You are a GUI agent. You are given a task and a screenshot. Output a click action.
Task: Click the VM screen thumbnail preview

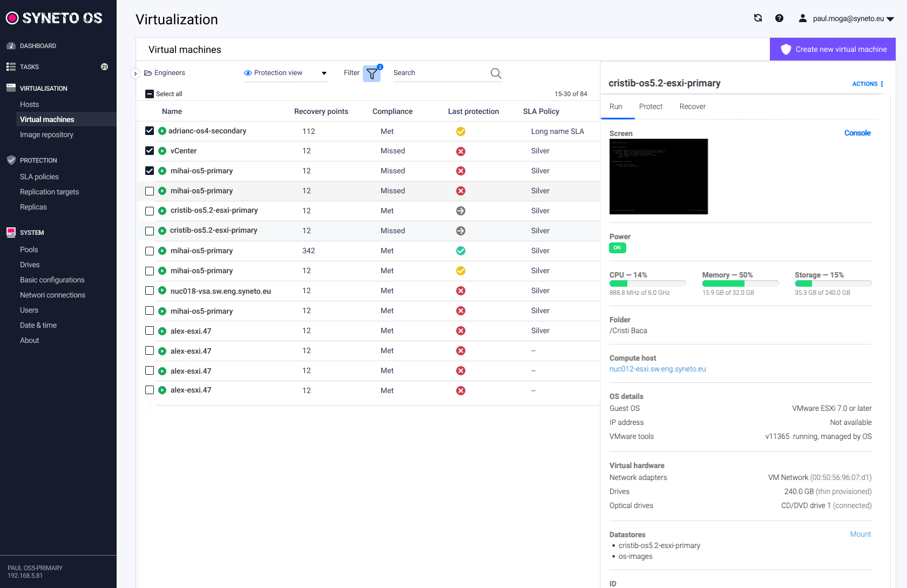click(659, 177)
